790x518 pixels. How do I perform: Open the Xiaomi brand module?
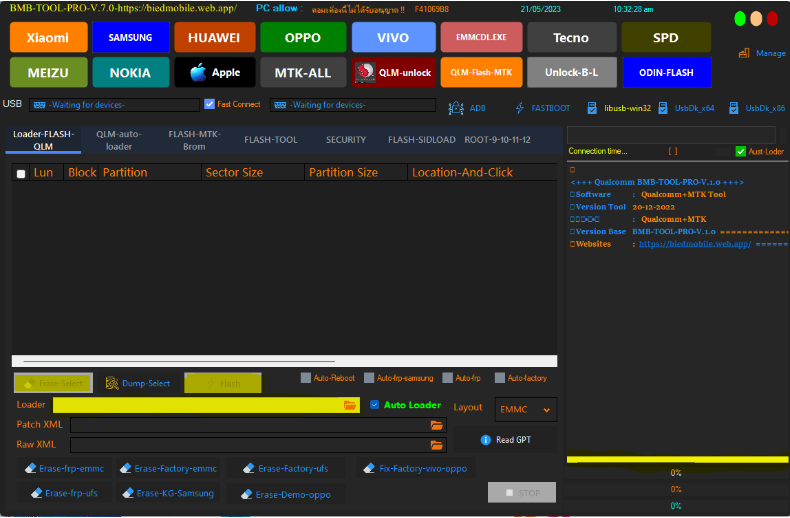click(x=48, y=37)
